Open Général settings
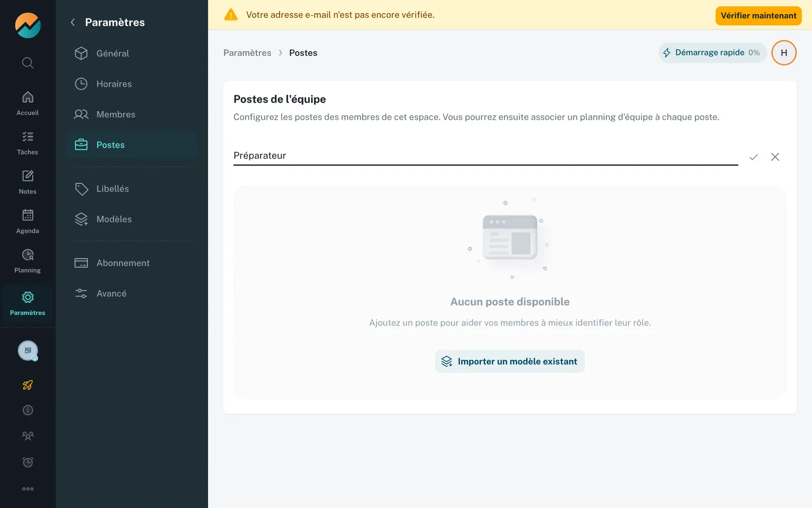This screenshot has height=508, width=812. coord(132,53)
